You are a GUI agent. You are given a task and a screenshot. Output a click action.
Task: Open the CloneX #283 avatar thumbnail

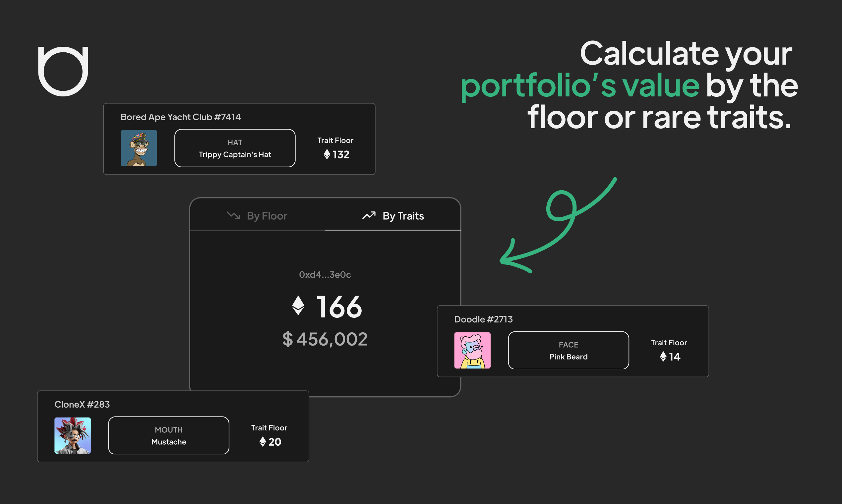72,435
